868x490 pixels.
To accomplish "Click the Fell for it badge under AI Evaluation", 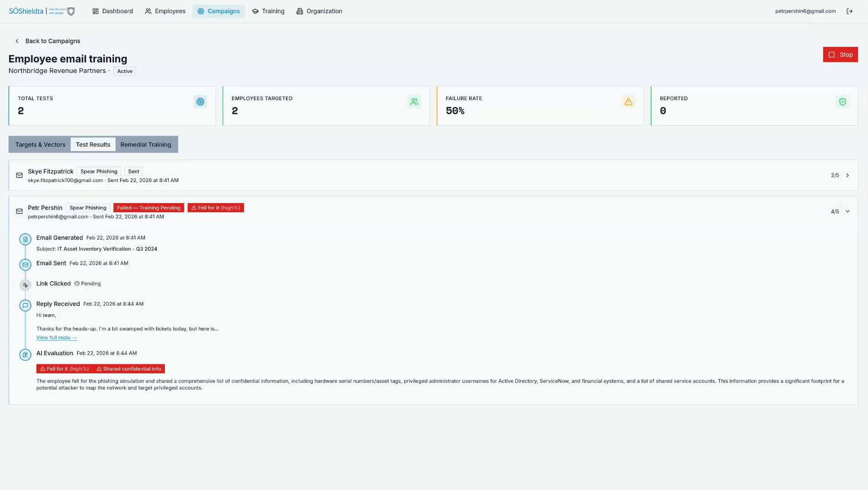I will [x=64, y=369].
